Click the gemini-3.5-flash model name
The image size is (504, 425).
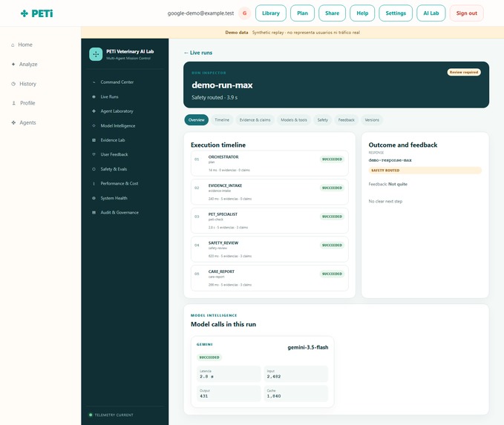(307, 347)
